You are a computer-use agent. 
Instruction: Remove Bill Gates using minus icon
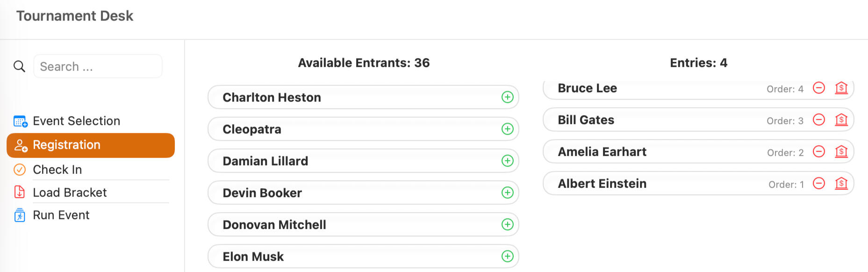click(x=819, y=120)
